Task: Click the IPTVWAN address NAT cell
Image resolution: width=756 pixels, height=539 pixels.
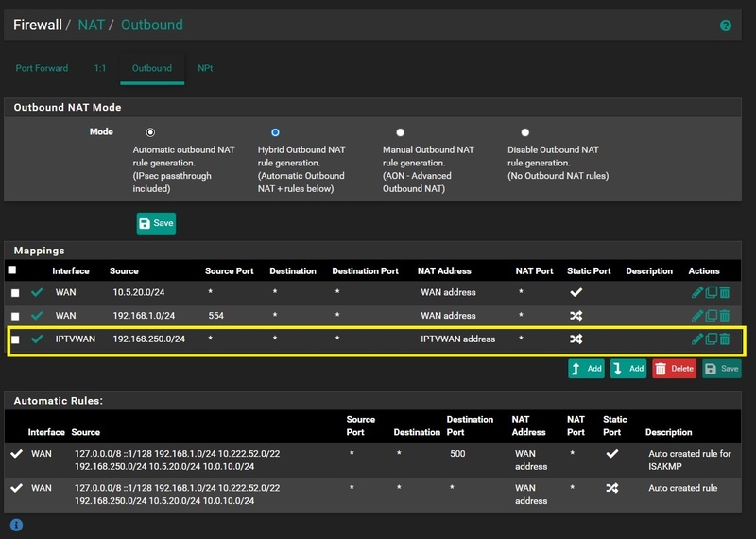Action: (x=457, y=339)
